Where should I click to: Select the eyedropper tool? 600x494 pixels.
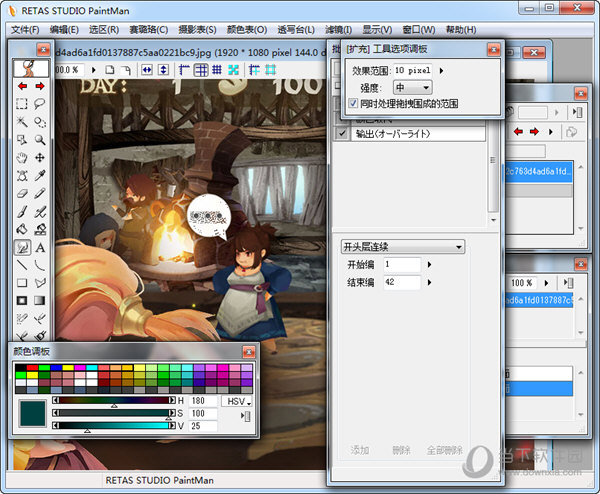pyautogui.click(x=40, y=176)
